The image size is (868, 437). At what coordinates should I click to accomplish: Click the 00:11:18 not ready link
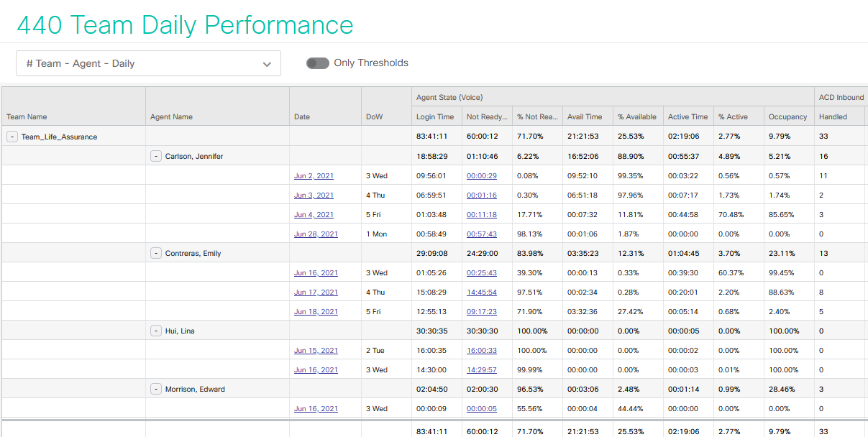tap(482, 214)
